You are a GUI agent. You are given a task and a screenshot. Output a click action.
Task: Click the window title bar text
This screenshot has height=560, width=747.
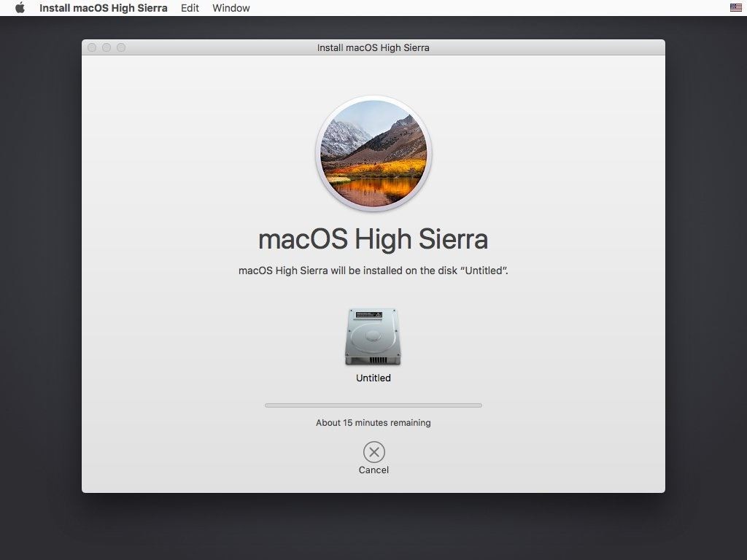373,47
